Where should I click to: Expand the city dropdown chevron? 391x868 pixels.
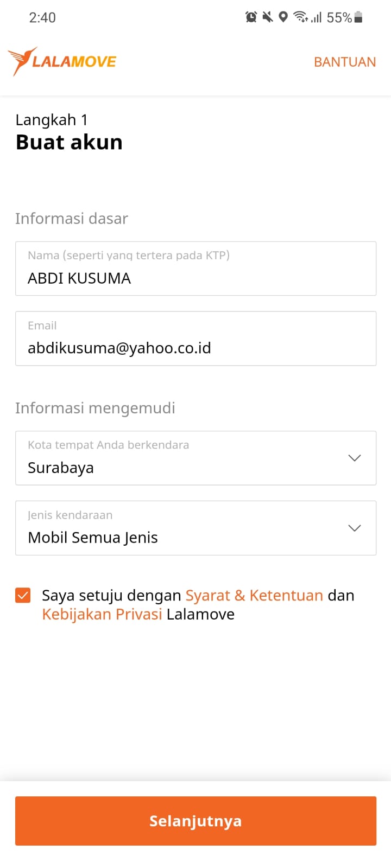coord(355,458)
